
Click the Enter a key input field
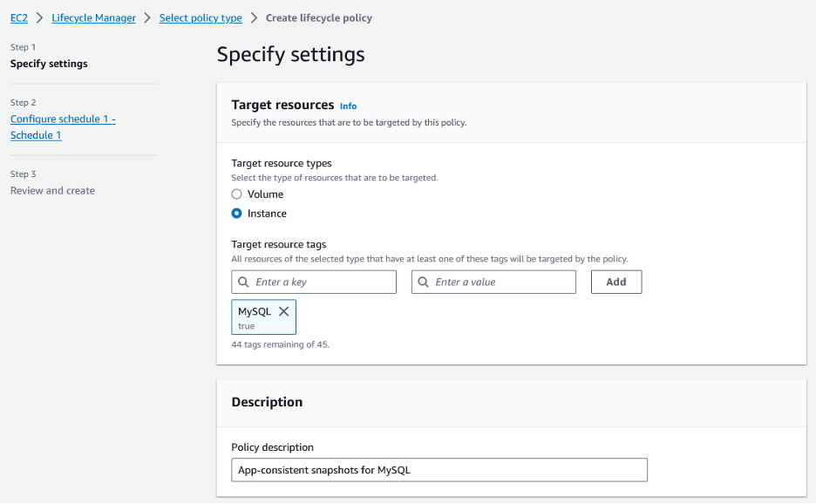(x=314, y=282)
